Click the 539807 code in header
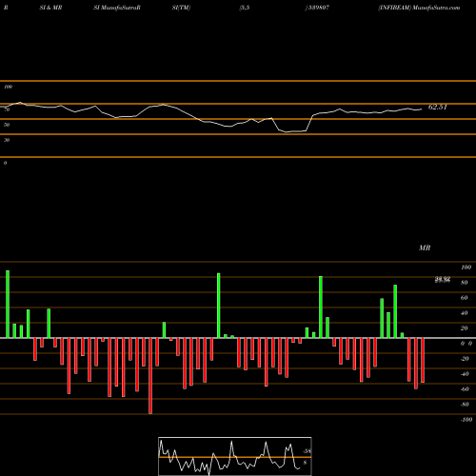 [x=318, y=8]
